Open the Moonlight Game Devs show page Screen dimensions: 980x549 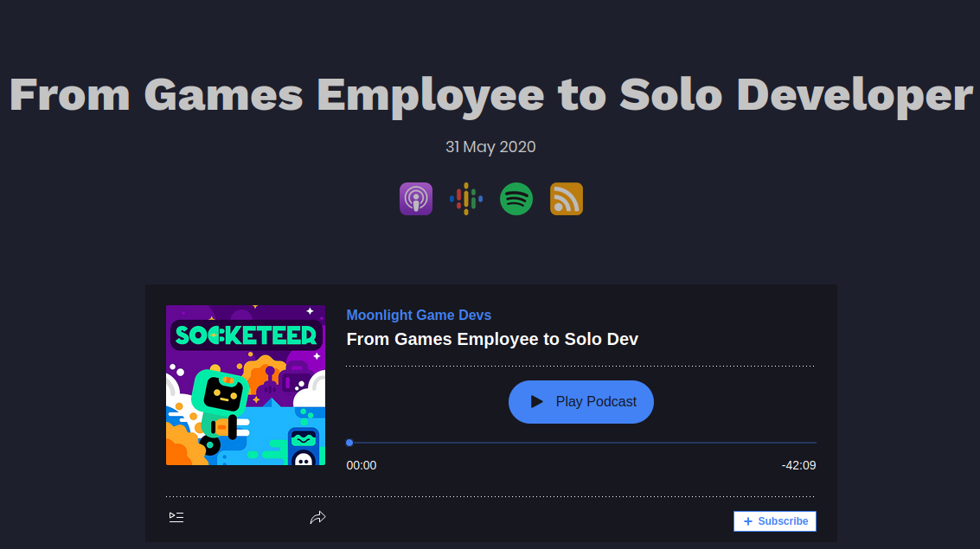[419, 315]
